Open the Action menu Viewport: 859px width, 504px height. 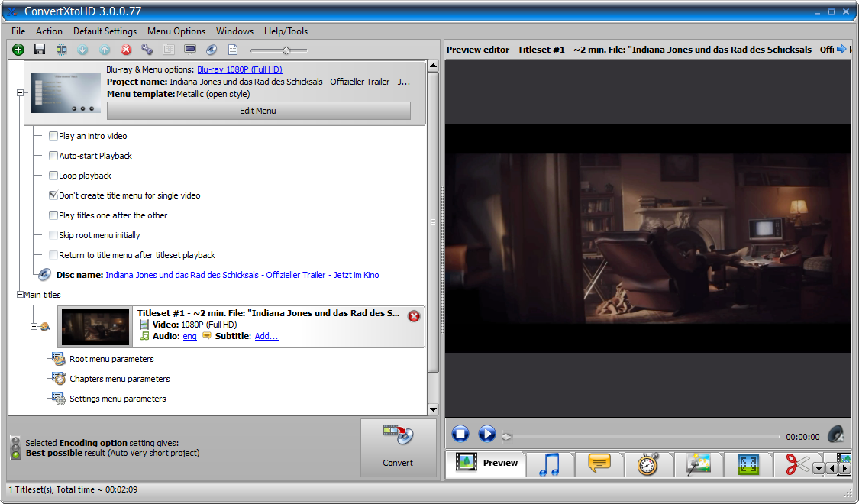tap(50, 31)
